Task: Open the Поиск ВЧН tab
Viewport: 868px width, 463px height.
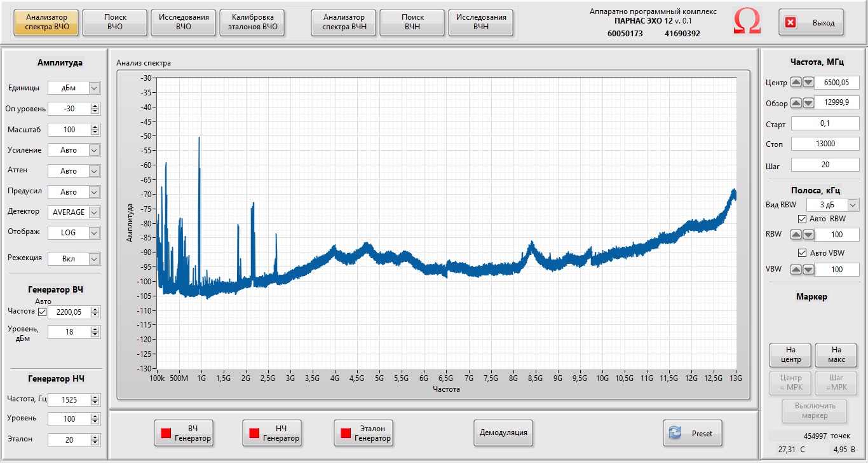Action: pyautogui.click(x=412, y=22)
